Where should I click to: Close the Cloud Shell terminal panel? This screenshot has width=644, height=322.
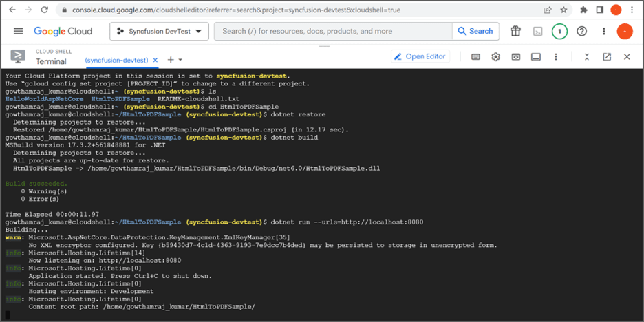tap(627, 57)
